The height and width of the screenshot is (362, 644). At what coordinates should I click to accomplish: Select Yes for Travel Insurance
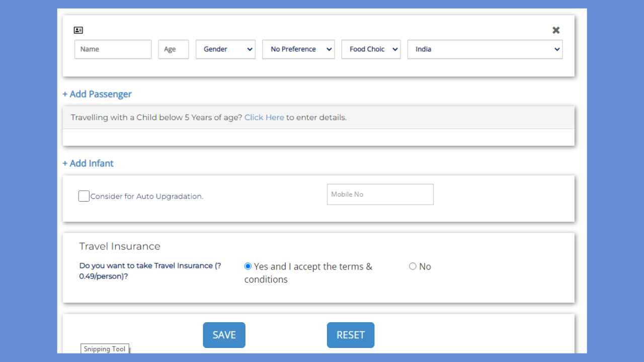(x=248, y=266)
